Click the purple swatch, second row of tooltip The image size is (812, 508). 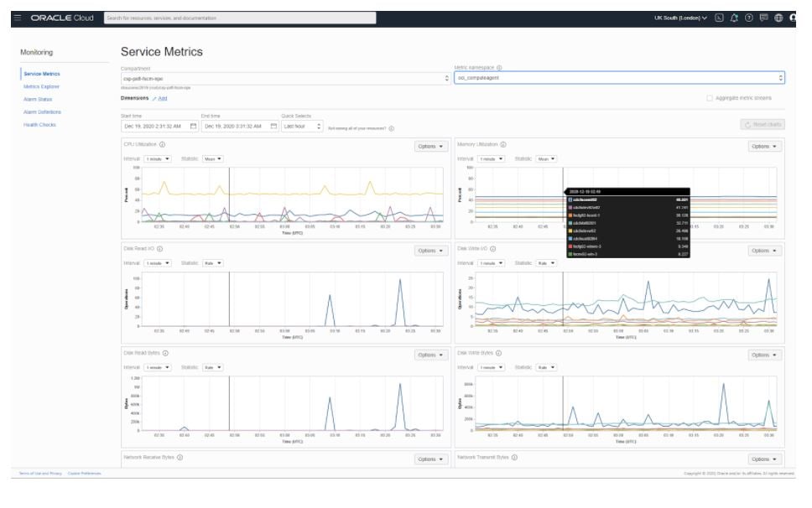[x=570, y=207]
